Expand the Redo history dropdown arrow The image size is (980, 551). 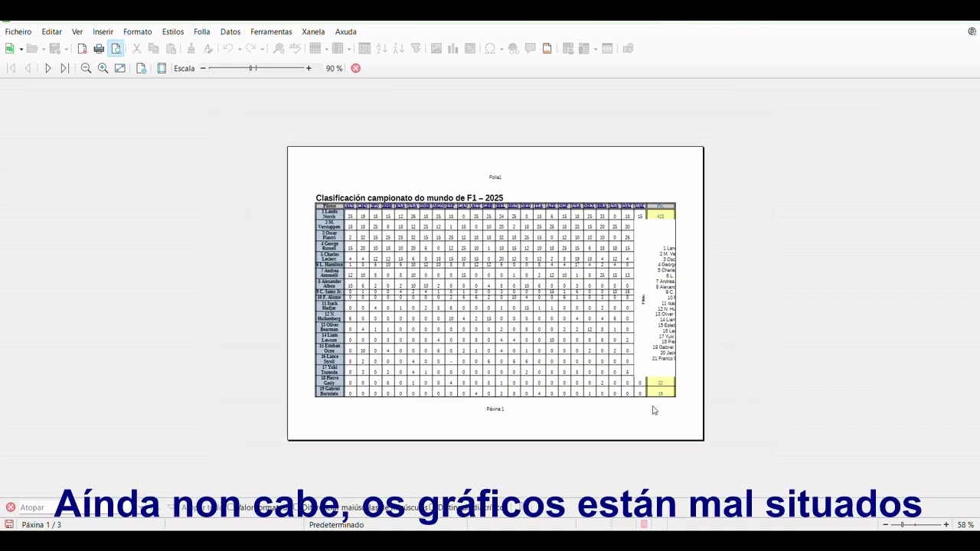262,49
